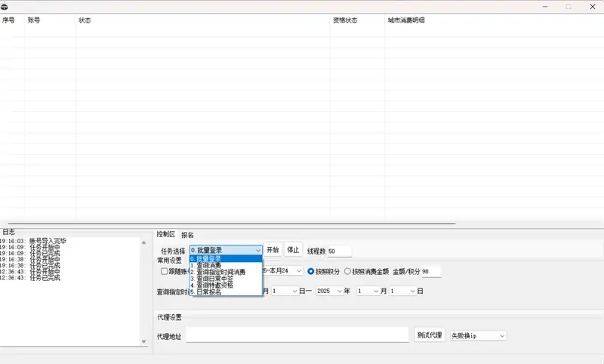This screenshot has width=604, height=364.
Task: Click the 线程数 input field
Action: click(x=339, y=251)
